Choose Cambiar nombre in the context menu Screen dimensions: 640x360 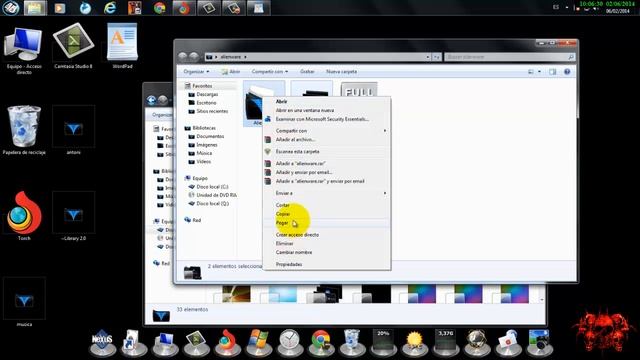click(x=294, y=253)
